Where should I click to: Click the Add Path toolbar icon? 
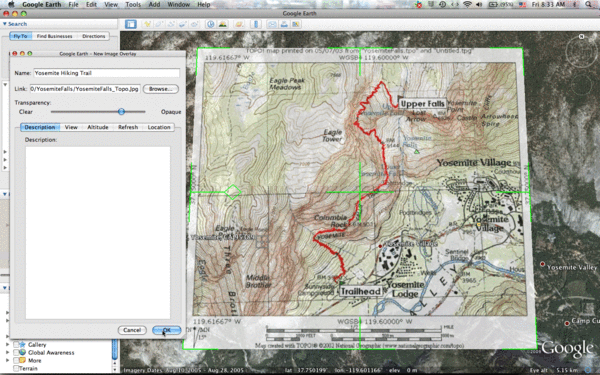coord(171,24)
